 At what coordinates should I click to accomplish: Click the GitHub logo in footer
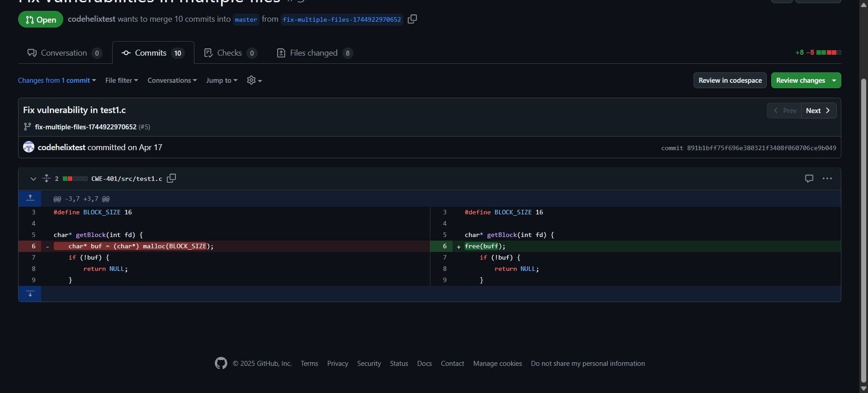(221, 363)
